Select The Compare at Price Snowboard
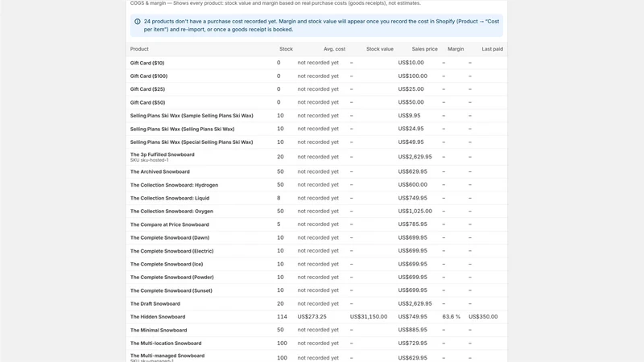 coord(169,224)
